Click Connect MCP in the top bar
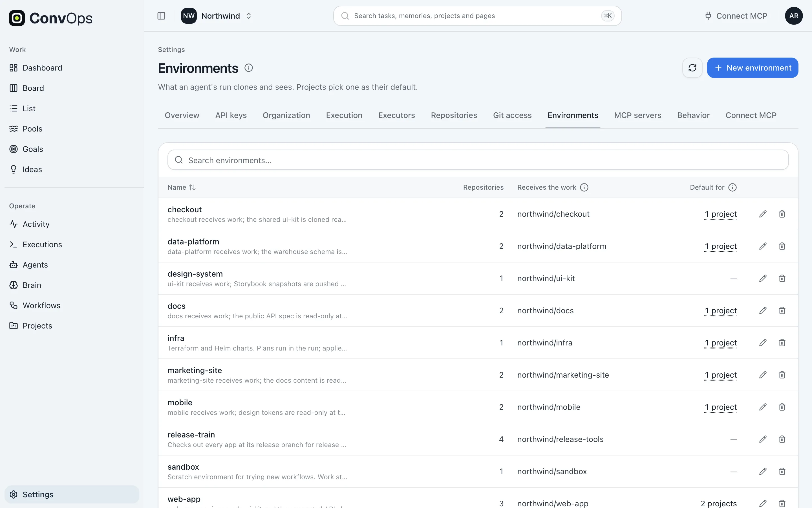This screenshot has width=812, height=508. [x=736, y=16]
